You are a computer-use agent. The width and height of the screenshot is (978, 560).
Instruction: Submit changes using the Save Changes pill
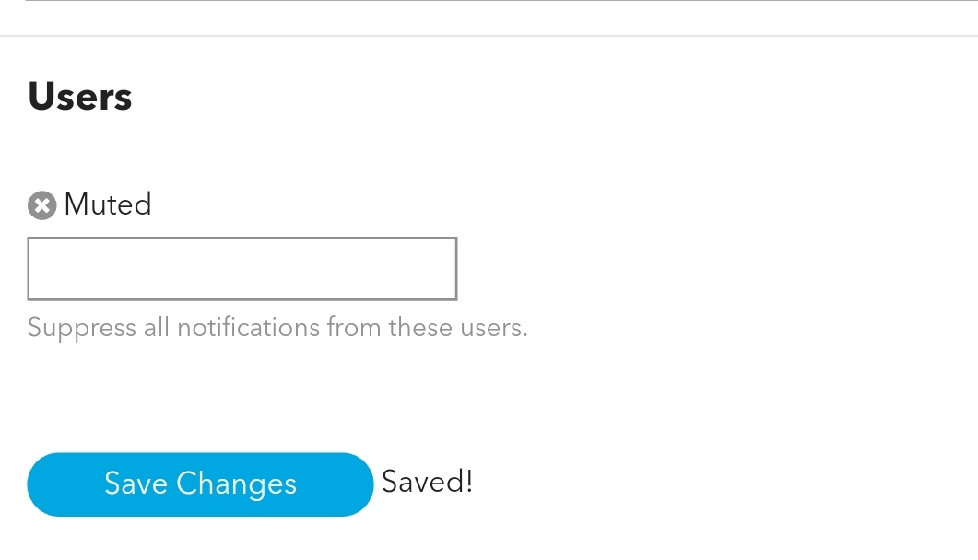pos(200,484)
